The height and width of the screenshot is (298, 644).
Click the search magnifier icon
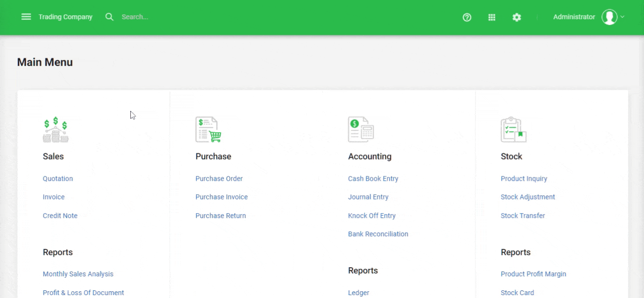109,16
